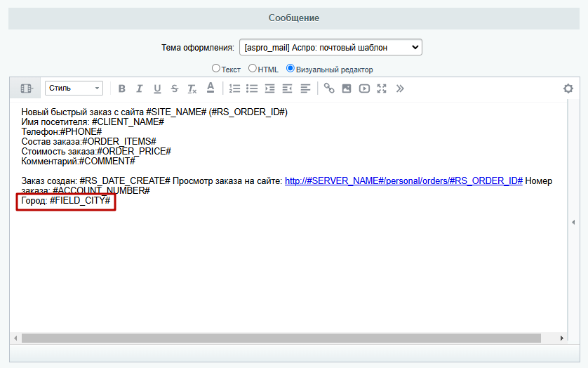The image size is (588, 368).
Task: Click the horizontal scrollbar thumb
Action: tap(281, 338)
